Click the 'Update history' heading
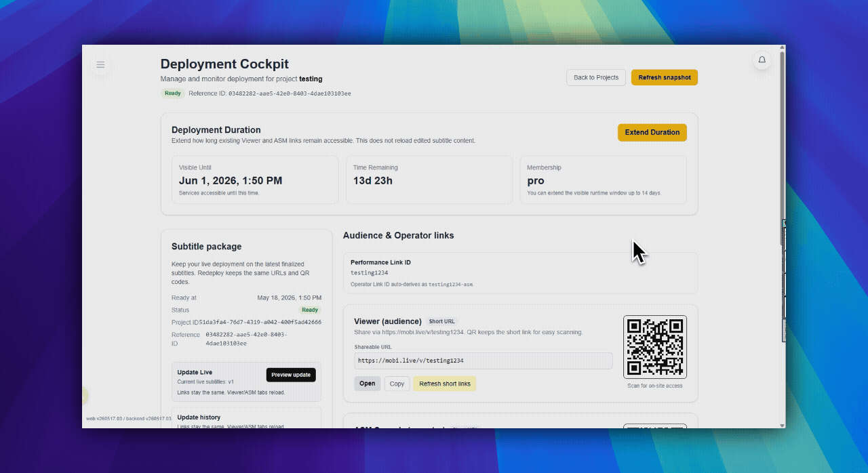Screen dimensions: 868x473 pyautogui.click(x=199, y=417)
